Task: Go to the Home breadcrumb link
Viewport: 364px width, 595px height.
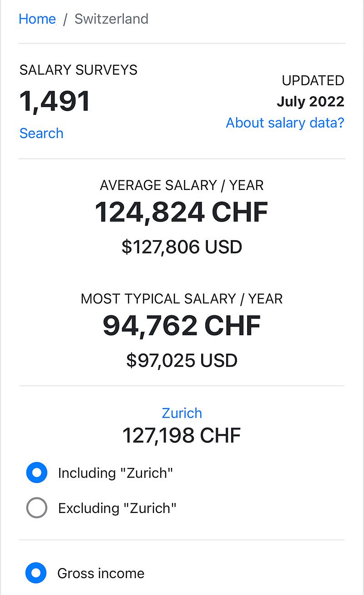Action: 37,19
